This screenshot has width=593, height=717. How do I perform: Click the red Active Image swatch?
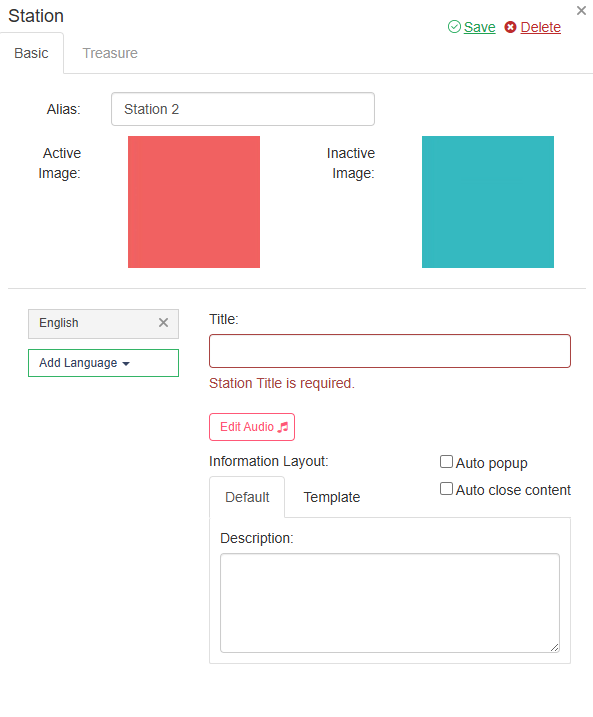click(194, 202)
